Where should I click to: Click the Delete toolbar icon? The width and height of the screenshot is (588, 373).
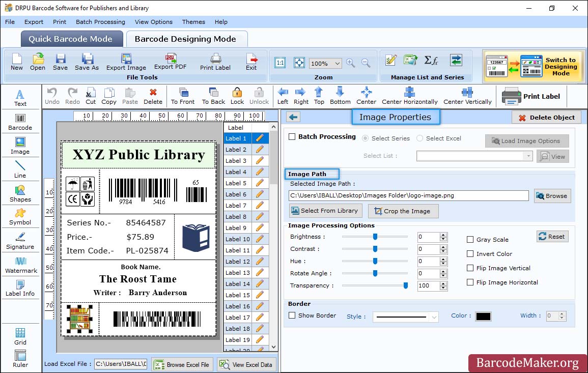coord(153,96)
